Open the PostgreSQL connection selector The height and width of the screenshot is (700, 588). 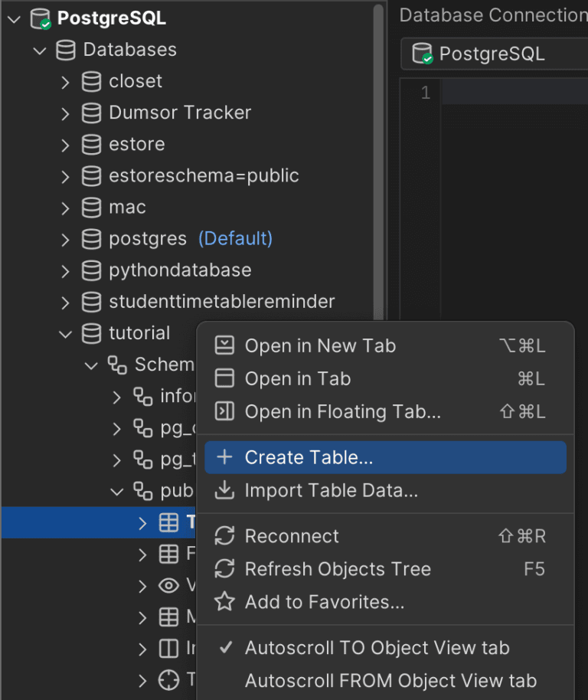pyautogui.click(x=490, y=54)
